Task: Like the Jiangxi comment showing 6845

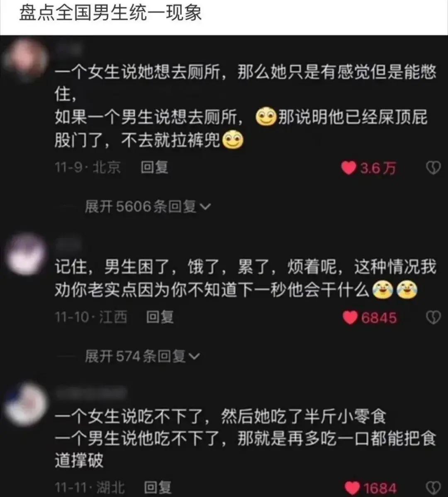Action: pyautogui.click(x=350, y=318)
